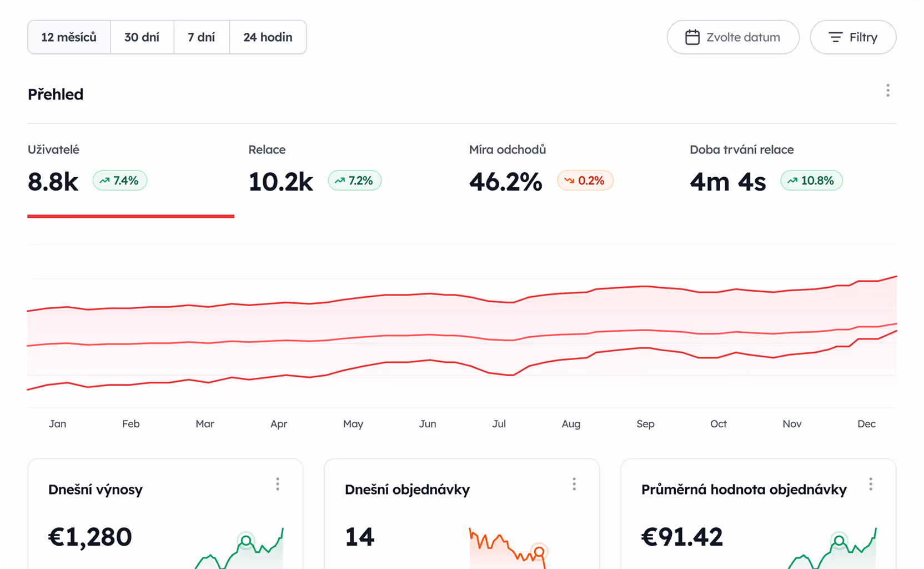Expand the Filtry filter options
924x569 pixels.
click(x=852, y=37)
